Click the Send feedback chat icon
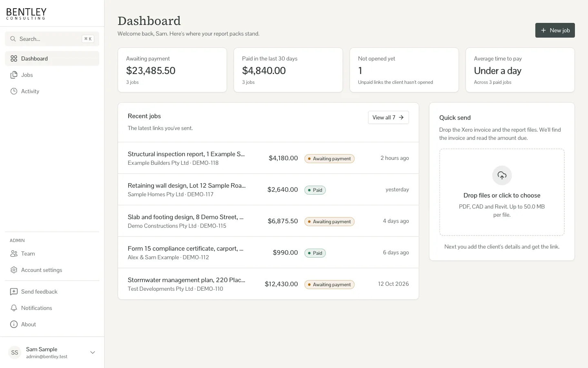 (x=14, y=292)
